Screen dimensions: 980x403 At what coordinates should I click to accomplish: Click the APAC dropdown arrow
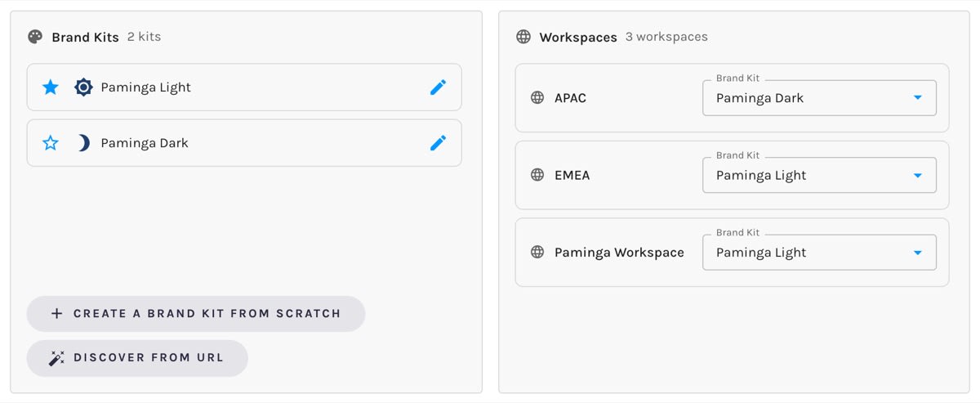coord(917,98)
